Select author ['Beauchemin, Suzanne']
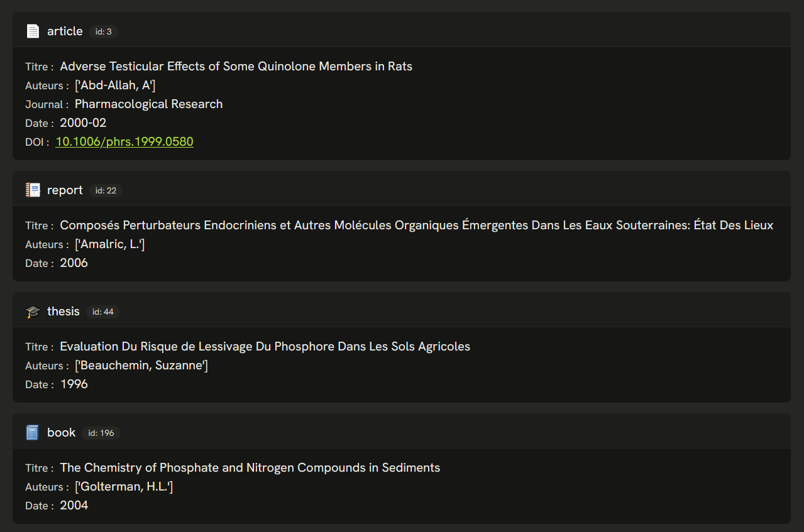The width and height of the screenshot is (804, 532). pos(141,366)
